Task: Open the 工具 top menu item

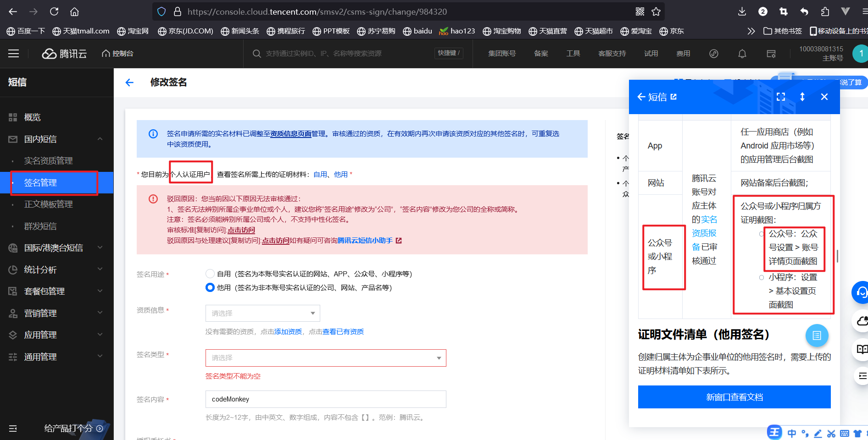Action: click(573, 54)
